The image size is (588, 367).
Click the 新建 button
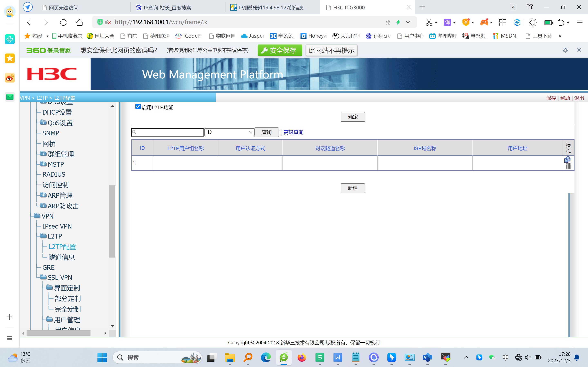pos(353,188)
